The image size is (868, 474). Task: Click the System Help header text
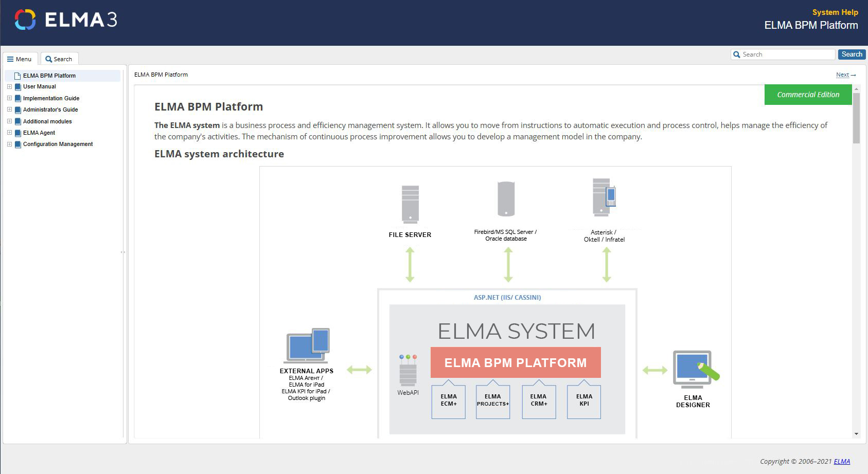(835, 12)
